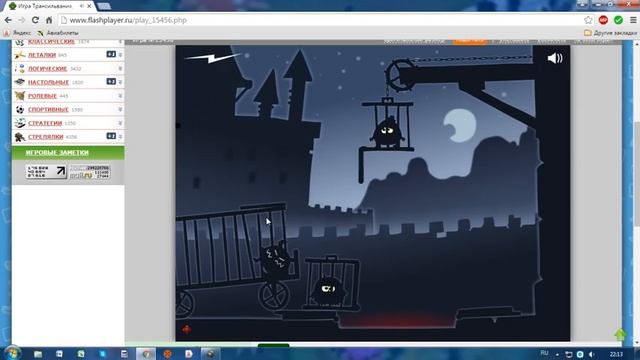This screenshot has width=640, height=360.
Task: Open the Леталки category link
Action: [42, 55]
